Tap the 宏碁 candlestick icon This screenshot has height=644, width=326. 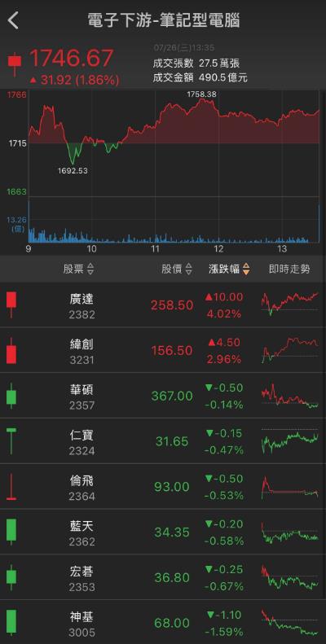click(11, 577)
